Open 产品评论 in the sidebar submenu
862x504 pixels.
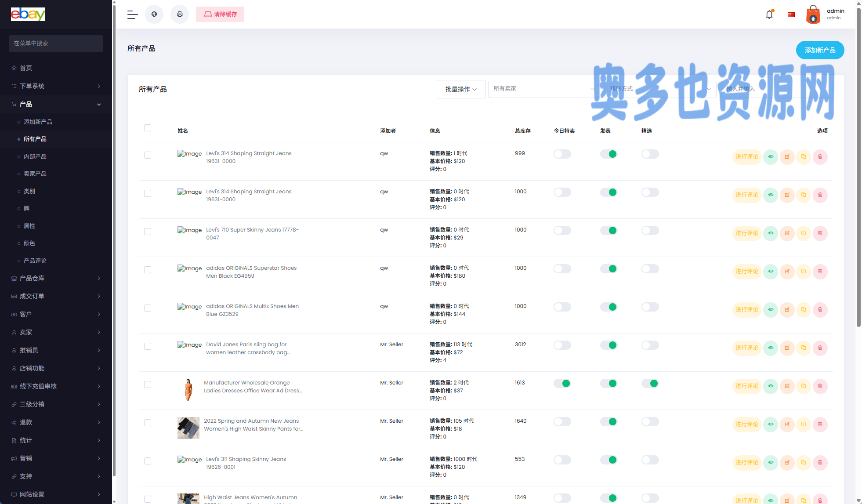point(35,261)
